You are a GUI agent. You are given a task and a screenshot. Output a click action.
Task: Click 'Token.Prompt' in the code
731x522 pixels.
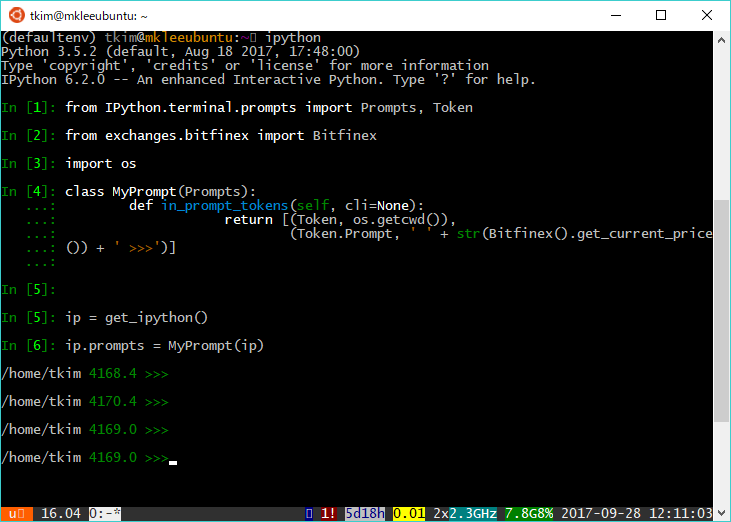click(345, 234)
